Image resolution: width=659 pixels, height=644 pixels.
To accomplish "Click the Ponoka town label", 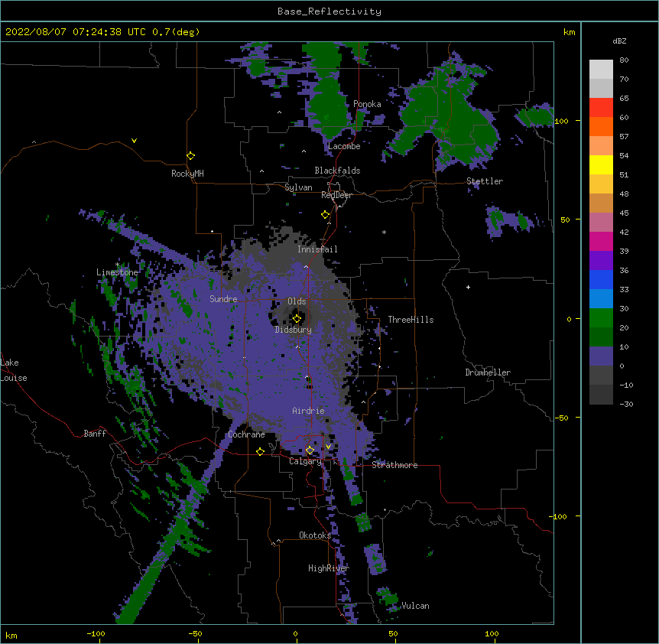I will click(367, 104).
